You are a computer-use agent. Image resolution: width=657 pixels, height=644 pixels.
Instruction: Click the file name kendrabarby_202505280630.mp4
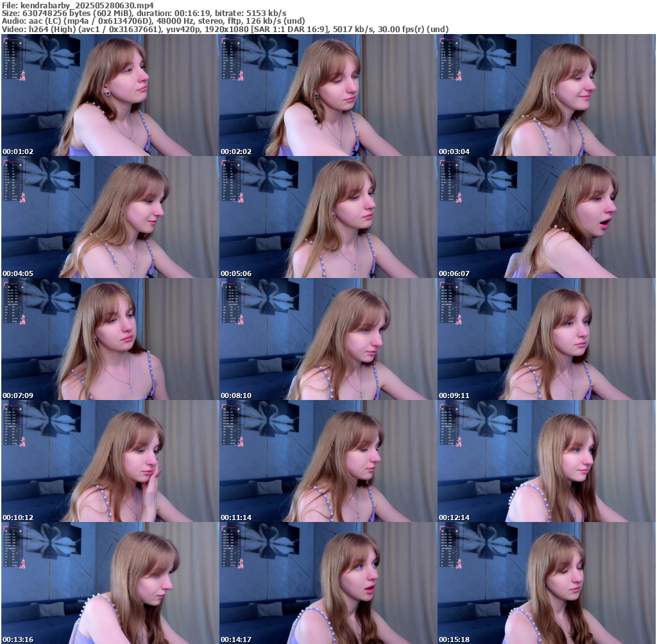point(87,5)
